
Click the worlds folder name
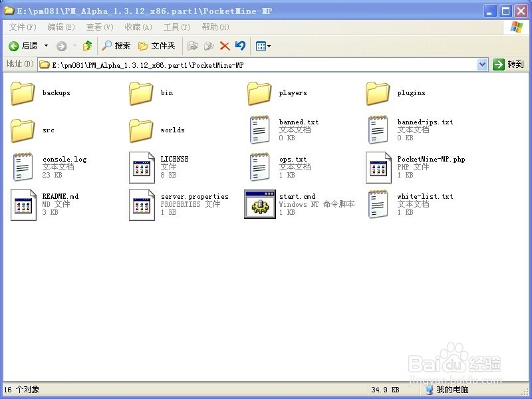pyautogui.click(x=172, y=130)
